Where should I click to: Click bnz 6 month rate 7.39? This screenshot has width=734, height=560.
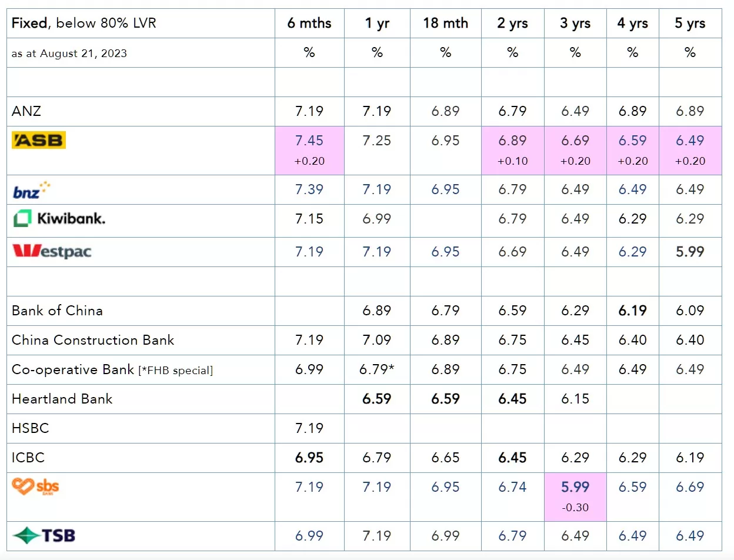click(x=309, y=189)
